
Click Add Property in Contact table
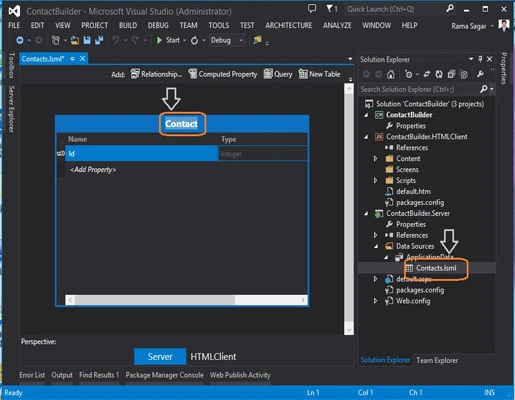[93, 170]
